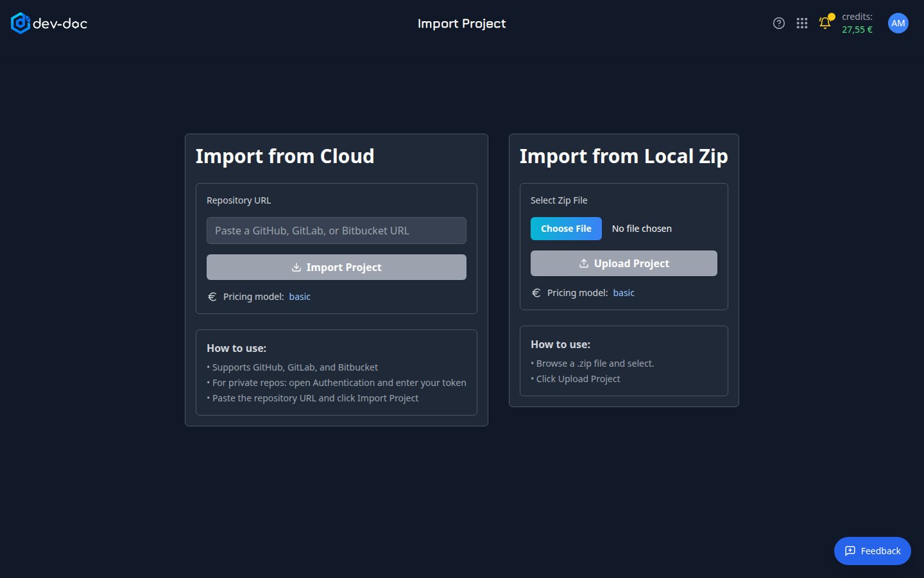Click the 'Import from Local Zip' heading
The image size is (924, 578).
[x=624, y=156]
